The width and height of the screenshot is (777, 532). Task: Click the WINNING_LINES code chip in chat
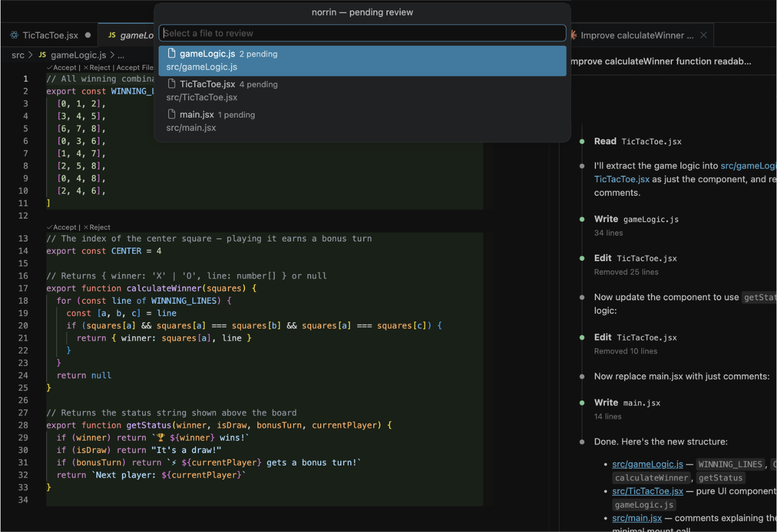pyautogui.click(x=730, y=464)
